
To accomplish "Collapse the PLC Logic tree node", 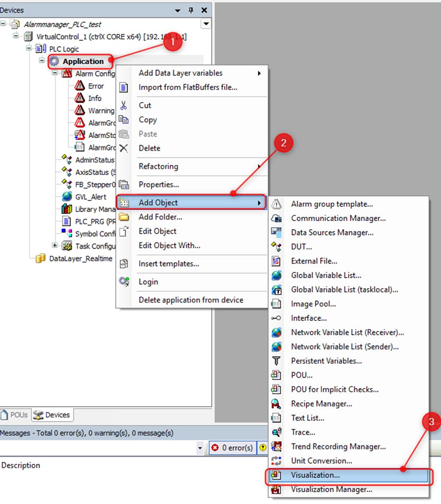I will pyautogui.click(x=29, y=49).
